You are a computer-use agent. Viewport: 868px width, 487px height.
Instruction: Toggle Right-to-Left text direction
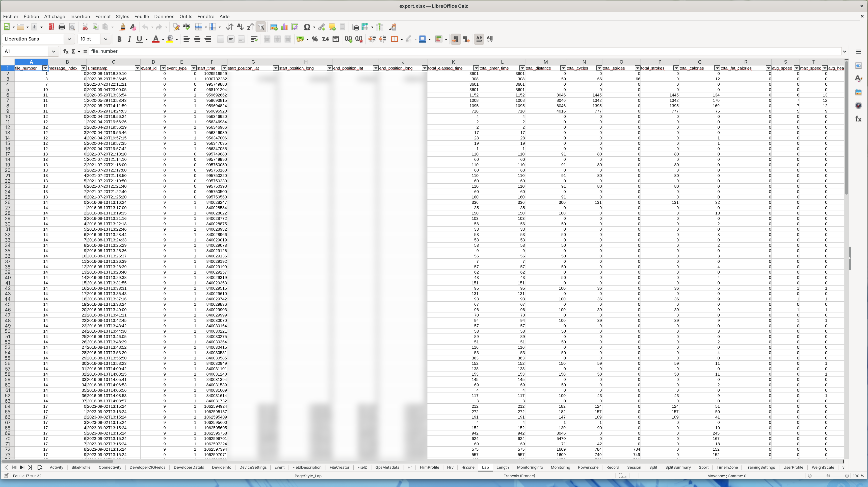coord(466,39)
